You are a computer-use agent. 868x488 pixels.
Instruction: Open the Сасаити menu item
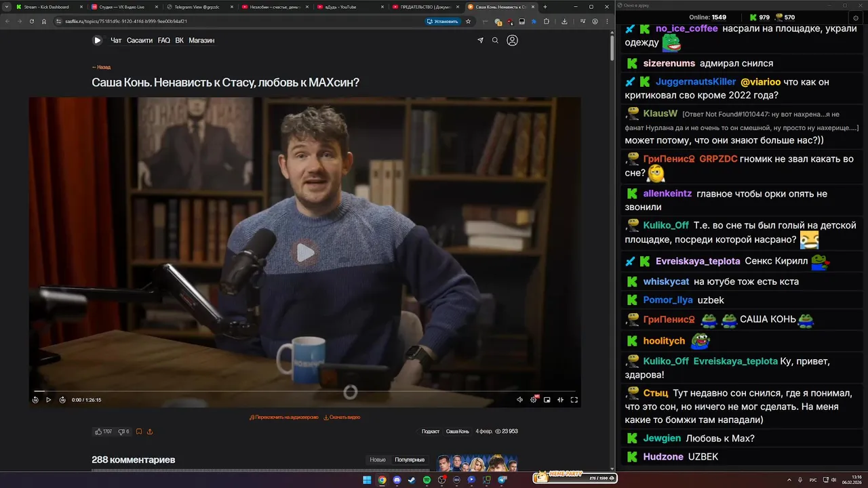click(140, 41)
